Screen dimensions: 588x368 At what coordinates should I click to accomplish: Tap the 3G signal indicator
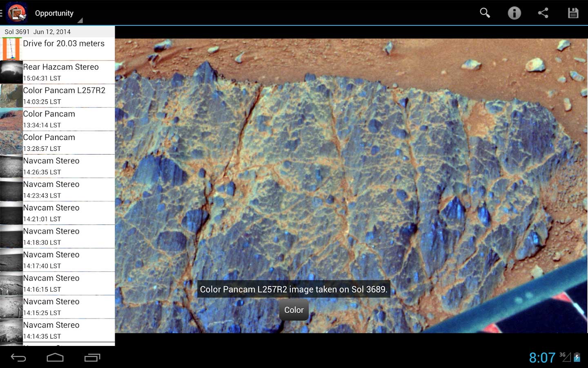[565, 357]
